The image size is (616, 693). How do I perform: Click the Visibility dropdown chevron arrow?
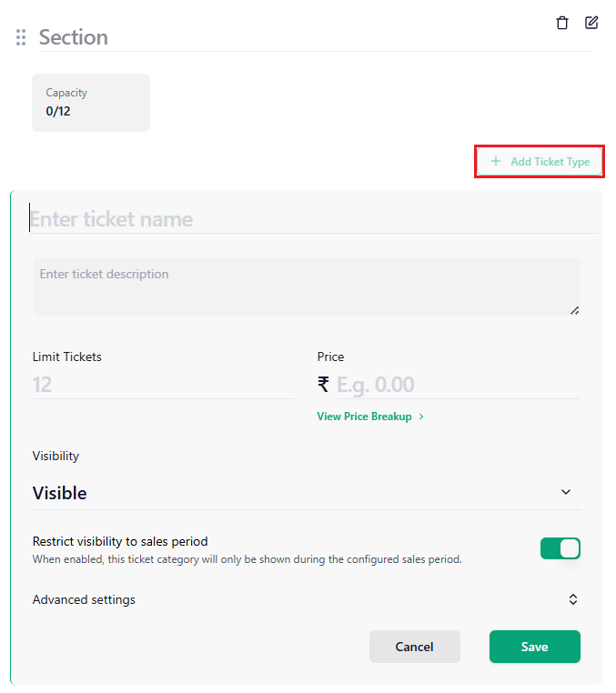tap(566, 492)
